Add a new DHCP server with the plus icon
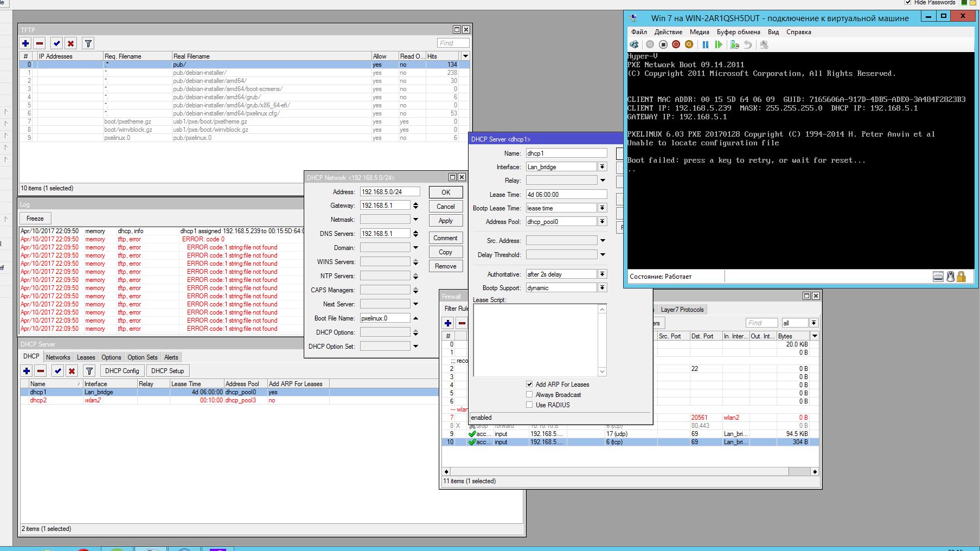Viewport: 980px width, 551px height. pos(27,371)
